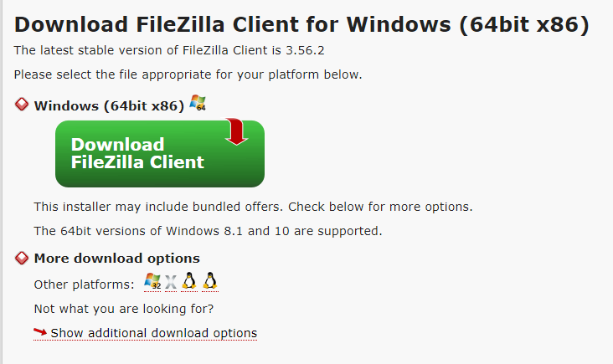613x364 pixels.
Task: Click red diamond bullet beside Windows (64bit x86)
Action: [22, 105]
